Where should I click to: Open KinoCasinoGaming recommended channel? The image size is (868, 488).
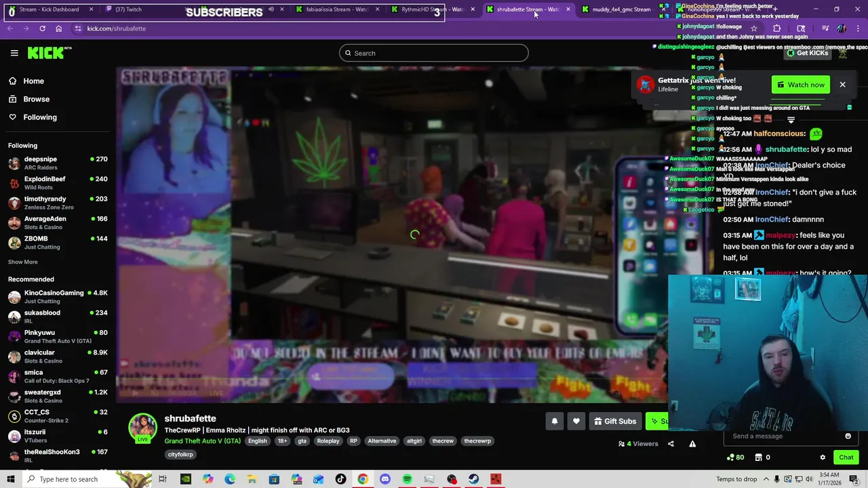(58, 296)
